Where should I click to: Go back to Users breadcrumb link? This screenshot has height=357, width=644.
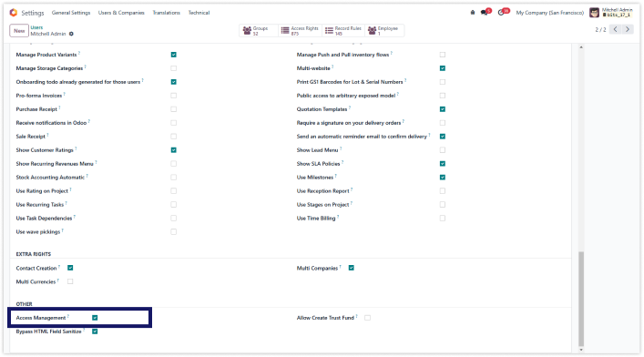pos(36,27)
